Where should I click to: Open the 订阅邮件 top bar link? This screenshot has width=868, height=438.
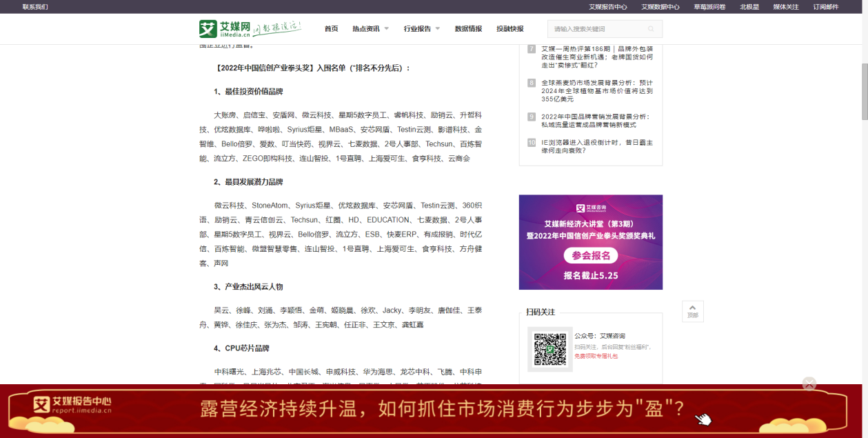point(826,7)
